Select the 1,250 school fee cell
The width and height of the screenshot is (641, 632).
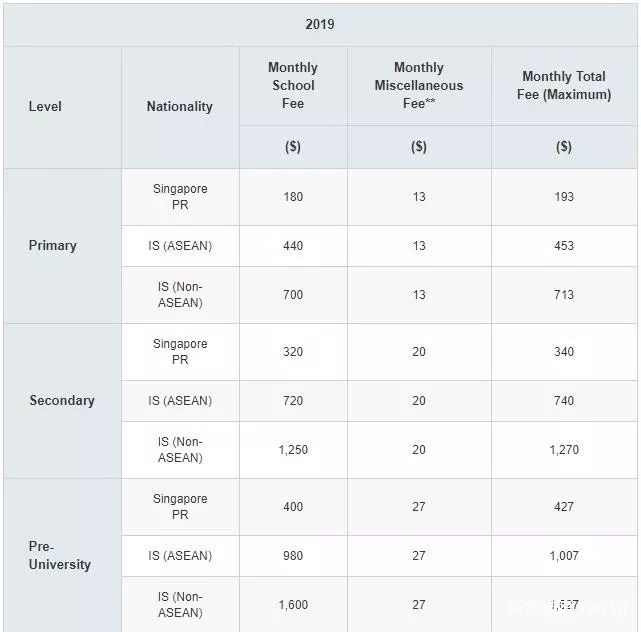click(x=293, y=450)
